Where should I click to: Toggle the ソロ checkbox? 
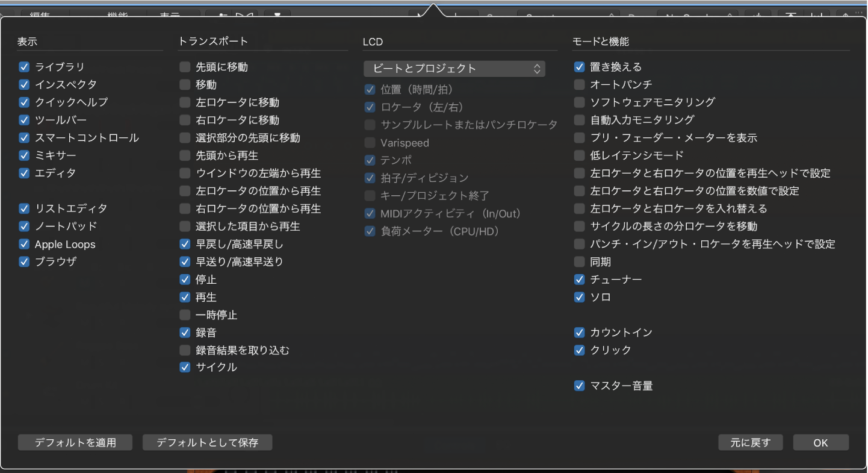click(x=579, y=297)
